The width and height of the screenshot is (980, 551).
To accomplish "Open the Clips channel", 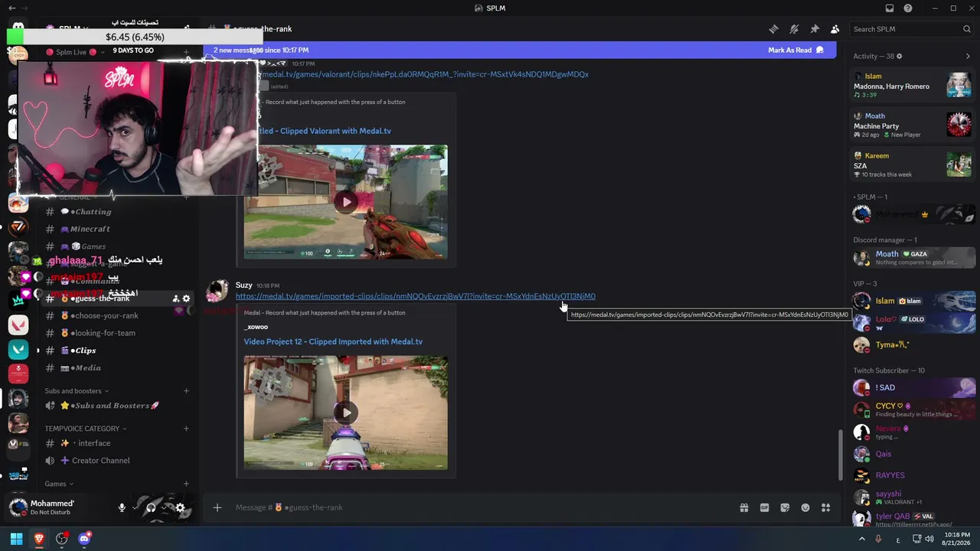I will [117, 350].
